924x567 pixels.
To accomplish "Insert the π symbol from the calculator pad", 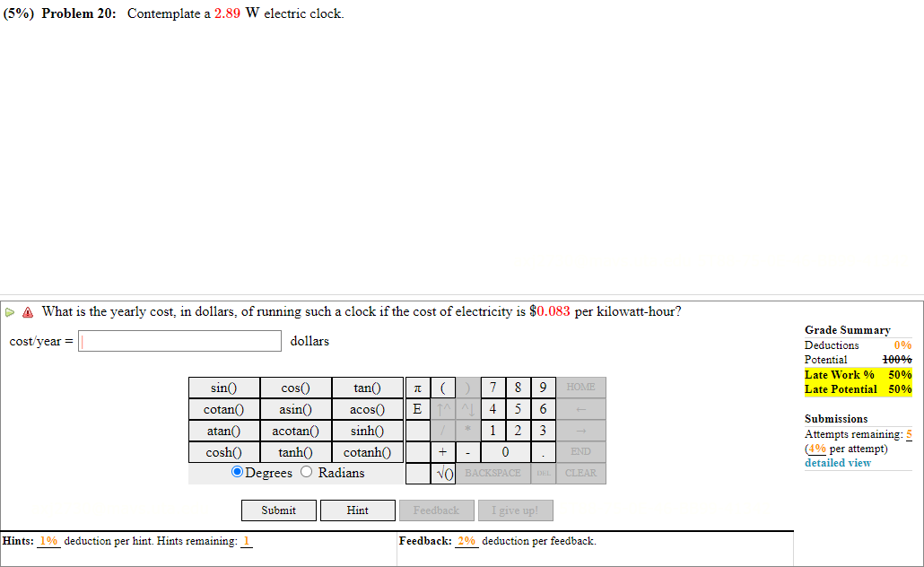I will pos(416,388).
